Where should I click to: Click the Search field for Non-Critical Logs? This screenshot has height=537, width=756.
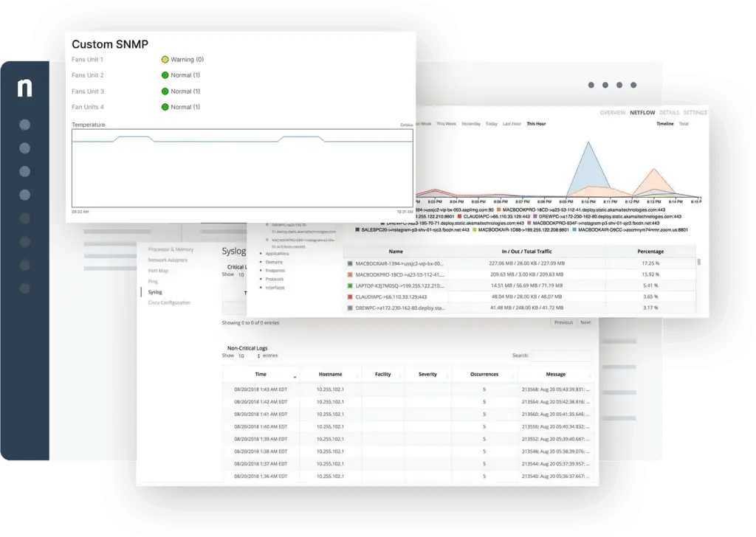tap(561, 356)
